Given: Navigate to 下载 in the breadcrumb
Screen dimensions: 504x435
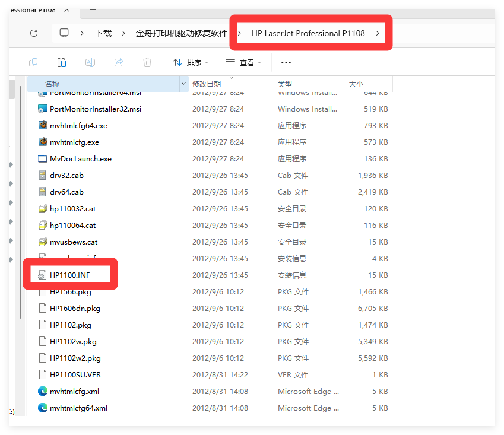Looking at the screenshot, I should 103,33.
